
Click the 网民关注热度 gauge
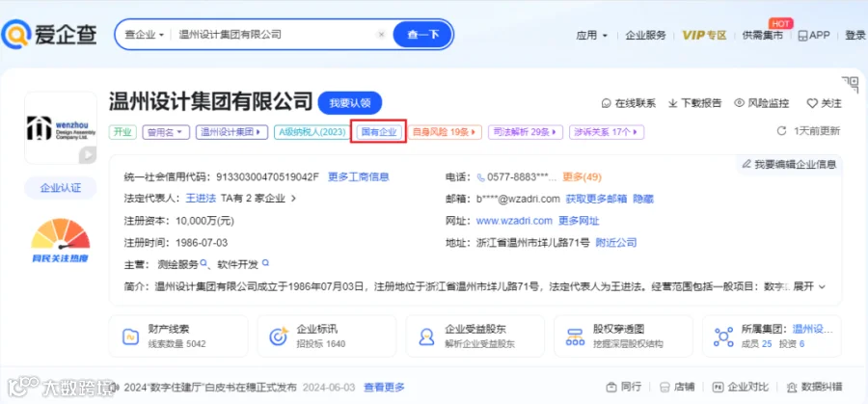61,240
